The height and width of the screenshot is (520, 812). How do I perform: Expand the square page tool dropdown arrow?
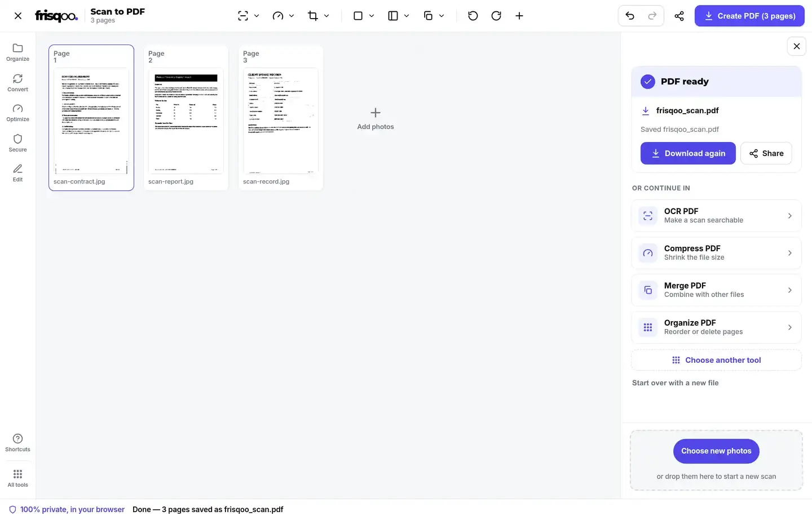[372, 16]
